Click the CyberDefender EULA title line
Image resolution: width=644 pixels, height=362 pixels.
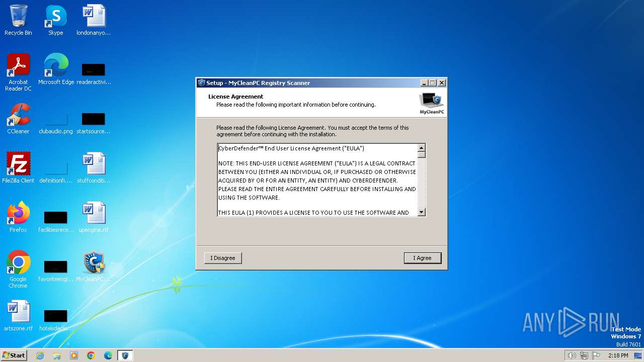point(291,148)
